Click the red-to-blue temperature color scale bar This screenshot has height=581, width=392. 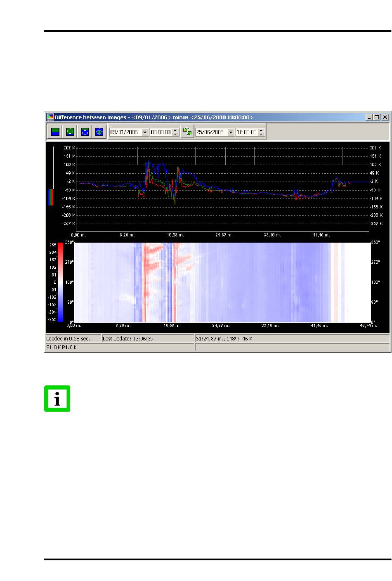tap(61, 282)
